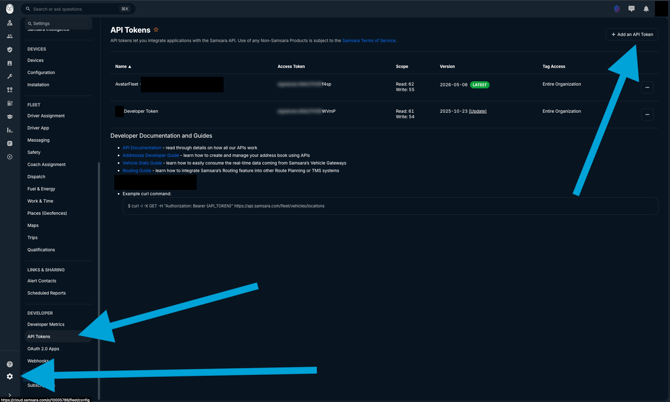Open the shield Safety icon in left rail
Image resolution: width=670 pixels, height=402 pixels.
pos(9,50)
